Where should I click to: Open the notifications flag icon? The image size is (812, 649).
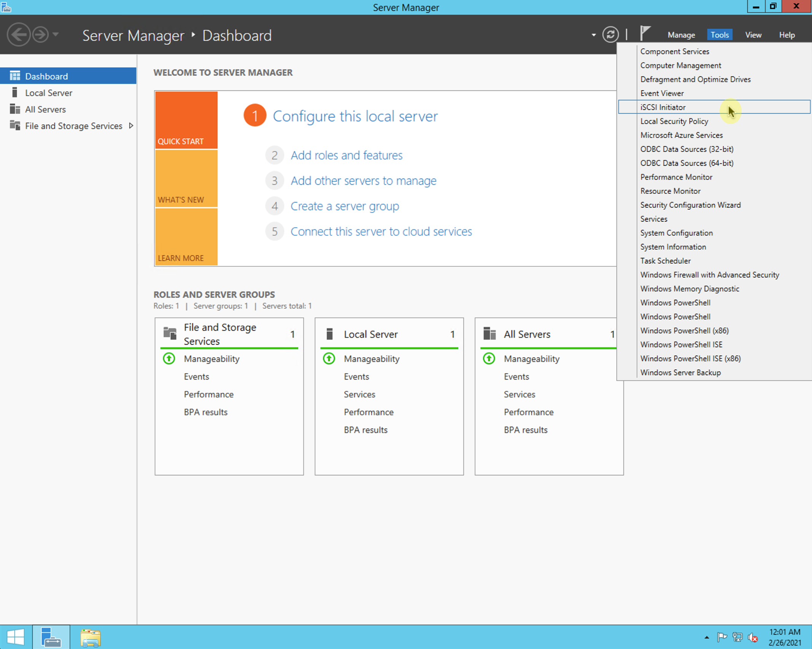(x=645, y=33)
